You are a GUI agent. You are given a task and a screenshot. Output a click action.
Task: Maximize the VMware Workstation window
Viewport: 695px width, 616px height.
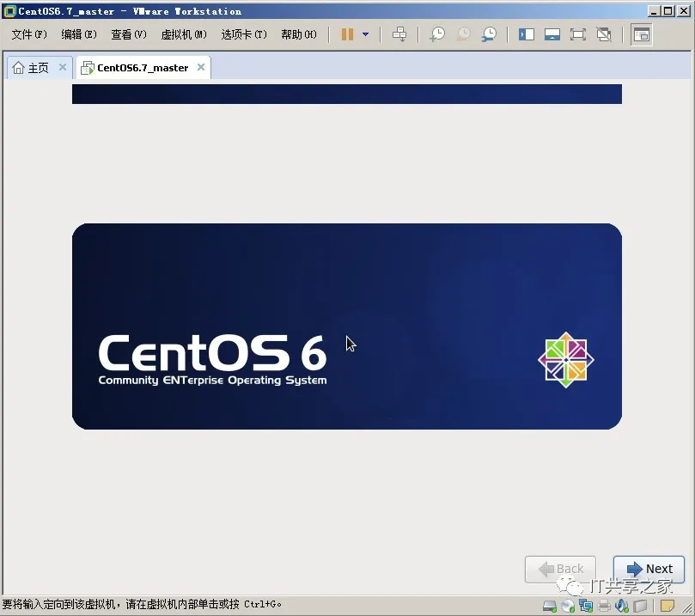pos(668,11)
